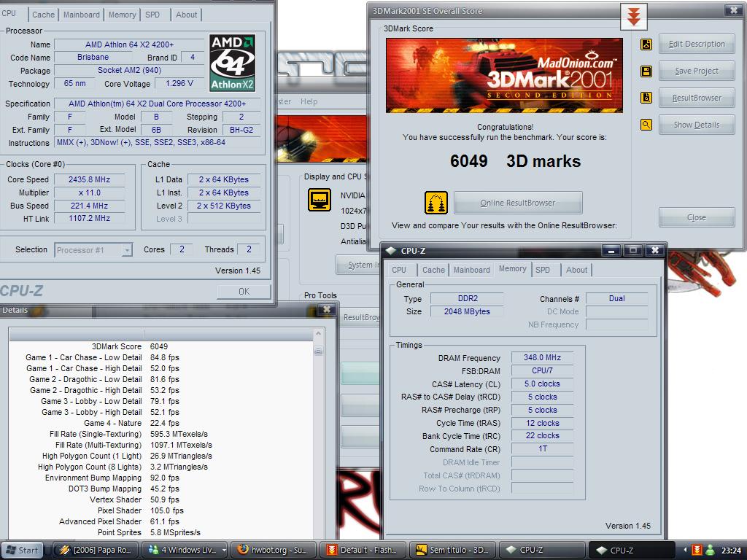The height and width of the screenshot is (560, 747).
Task: Click Close button in 3DMark score dialog
Action: 697,217
